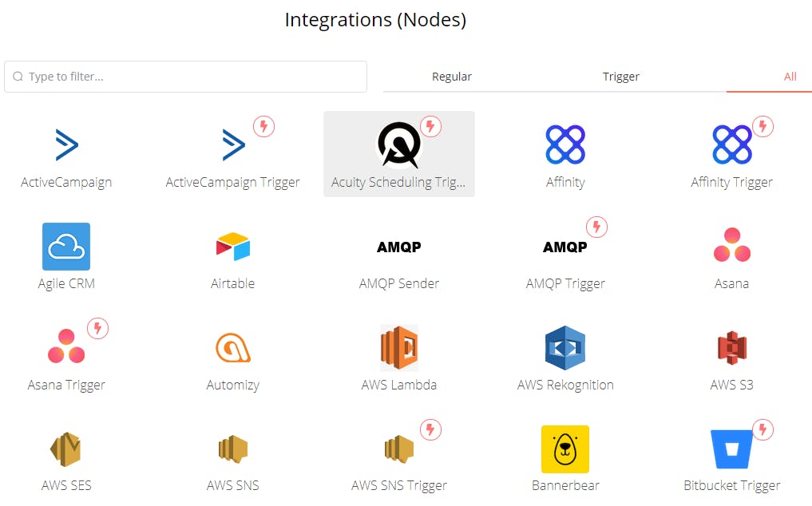
Task: Select the Automizy node icon
Action: coord(233,348)
